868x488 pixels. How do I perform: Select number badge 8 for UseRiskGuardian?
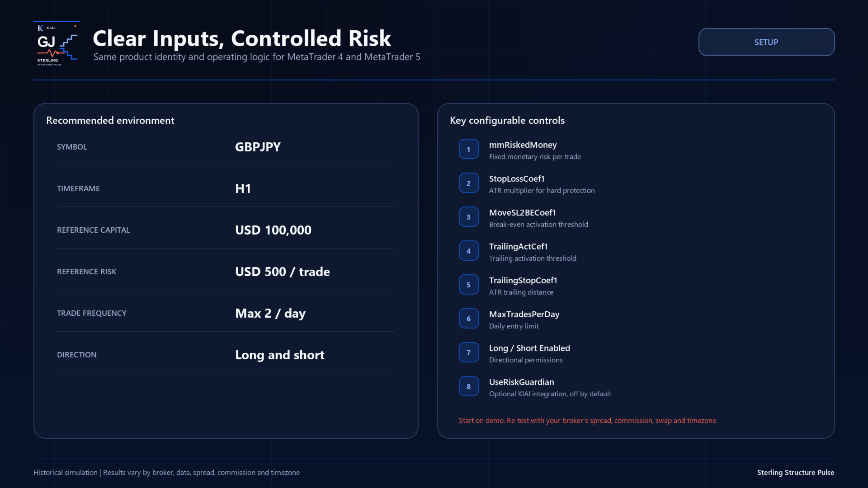pyautogui.click(x=469, y=386)
